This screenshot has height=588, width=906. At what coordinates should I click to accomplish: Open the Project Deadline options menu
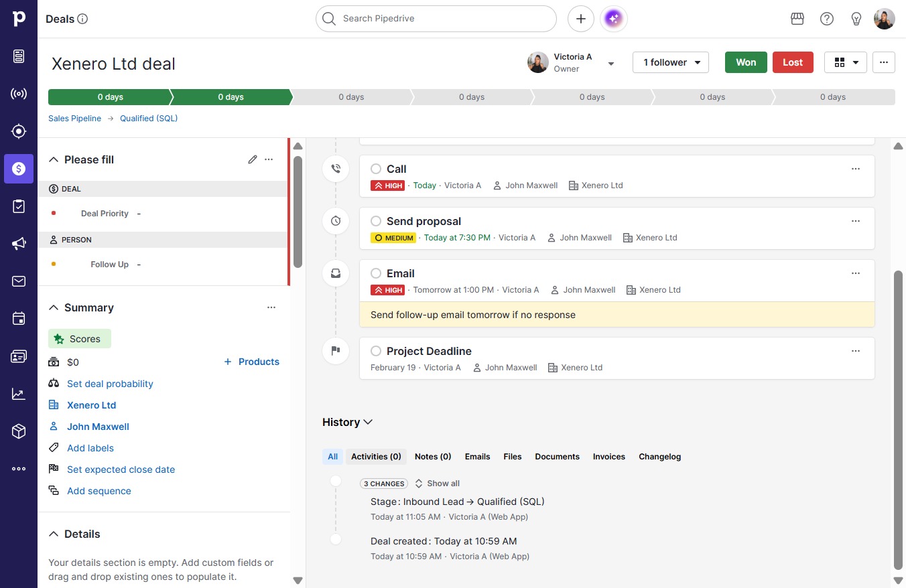coord(856,351)
